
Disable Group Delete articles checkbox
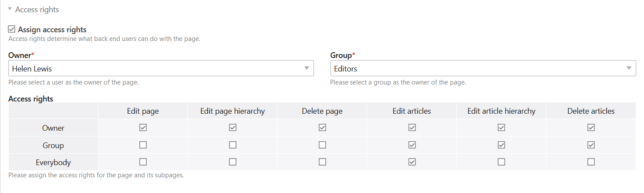pyautogui.click(x=591, y=145)
